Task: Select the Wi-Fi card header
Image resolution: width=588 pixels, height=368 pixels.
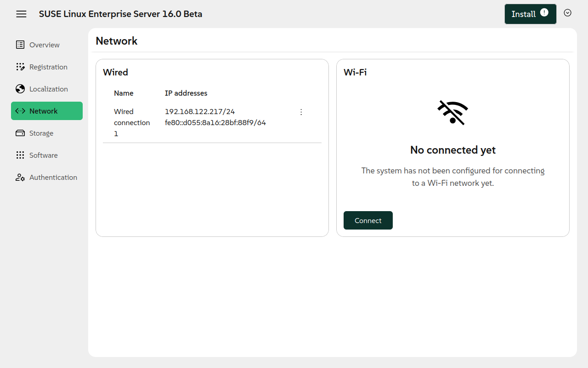Action: pyautogui.click(x=355, y=72)
